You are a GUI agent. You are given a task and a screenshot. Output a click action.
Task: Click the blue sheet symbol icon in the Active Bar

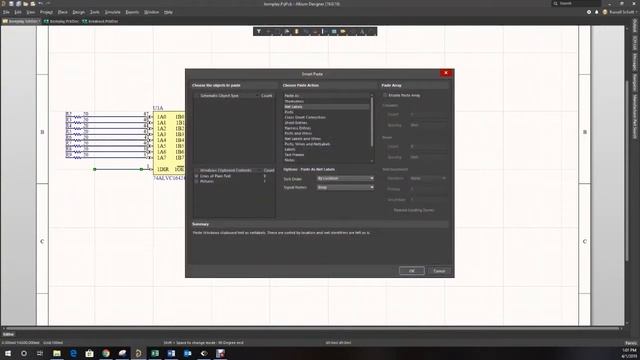[x=334, y=31]
